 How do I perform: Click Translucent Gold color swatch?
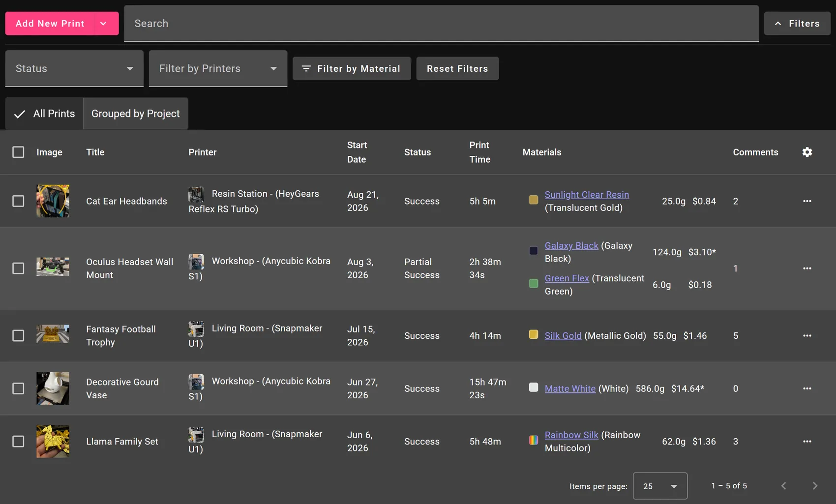pyautogui.click(x=533, y=200)
